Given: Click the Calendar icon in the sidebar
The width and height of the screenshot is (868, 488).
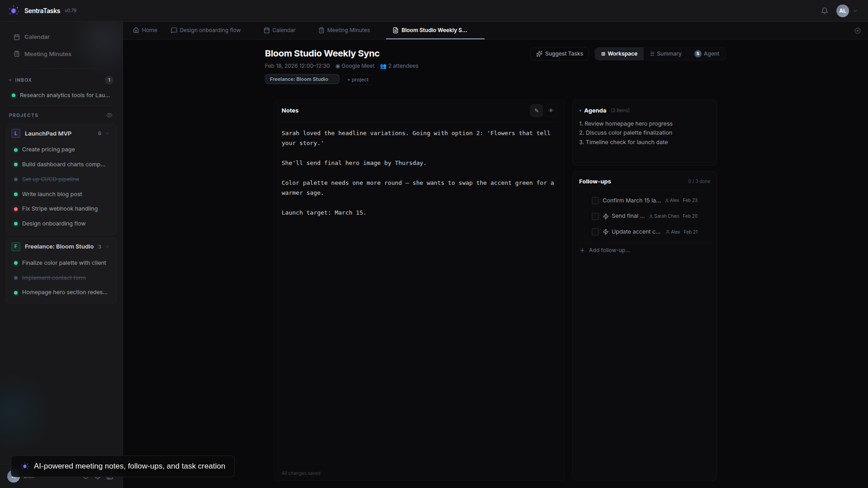Looking at the screenshot, I should coord(16,37).
